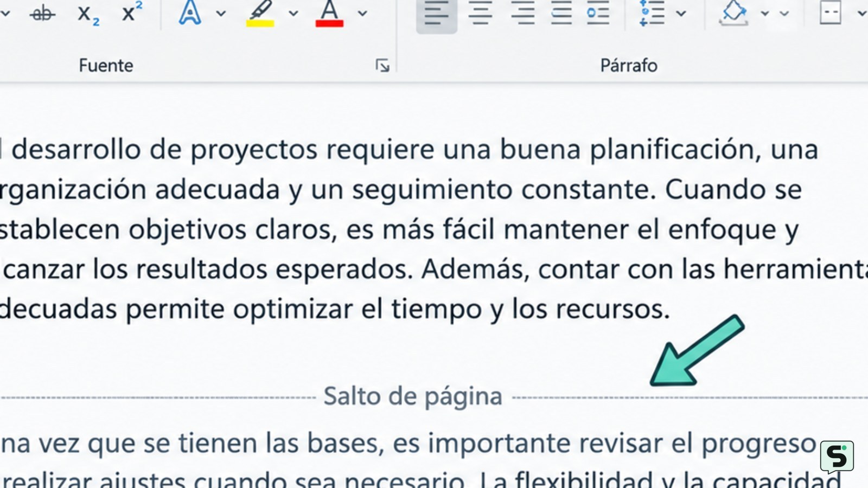
Task: Apply strikethrough formatting
Action: [x=43, y=14]
